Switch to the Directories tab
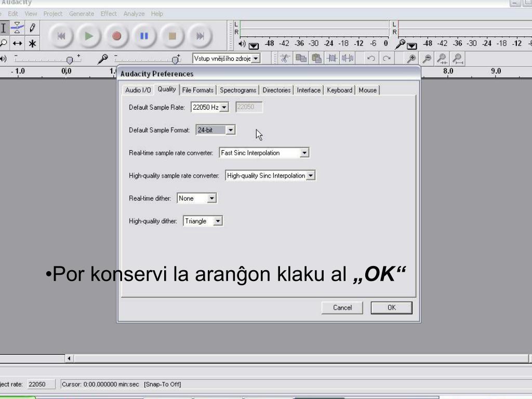This screenshot has height=399, width=532. click(x=276, y=90)
